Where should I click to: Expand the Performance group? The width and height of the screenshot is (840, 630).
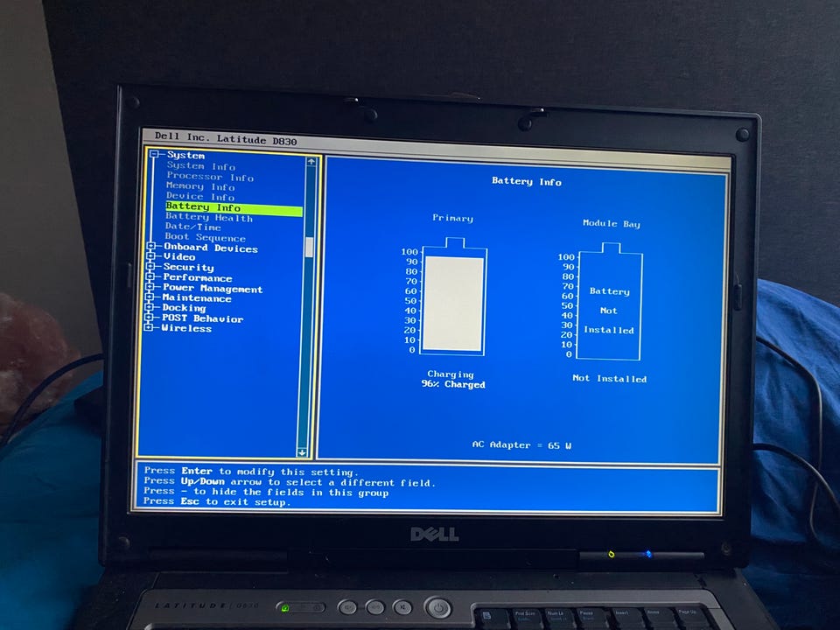click(150, 276)
